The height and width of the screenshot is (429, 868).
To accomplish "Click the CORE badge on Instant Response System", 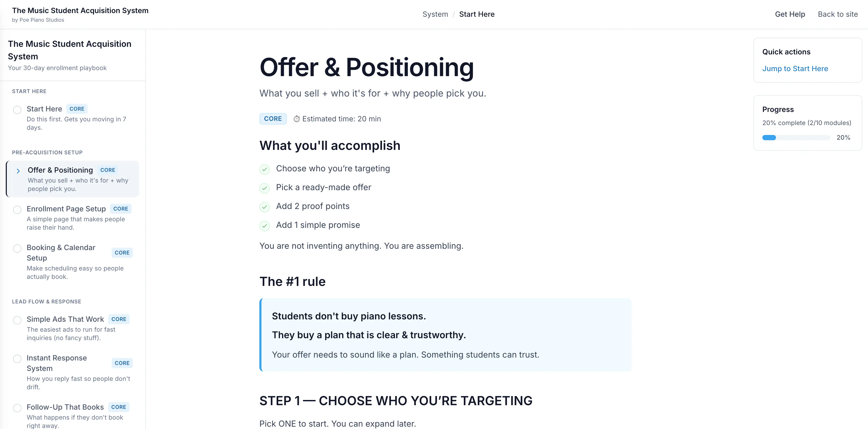I will pos(122,363).
